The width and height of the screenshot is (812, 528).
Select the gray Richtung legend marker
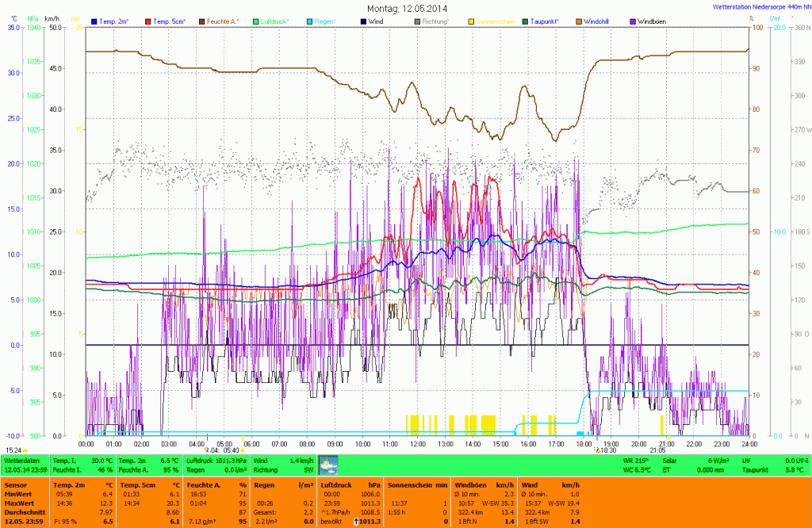tap(417, 20)
